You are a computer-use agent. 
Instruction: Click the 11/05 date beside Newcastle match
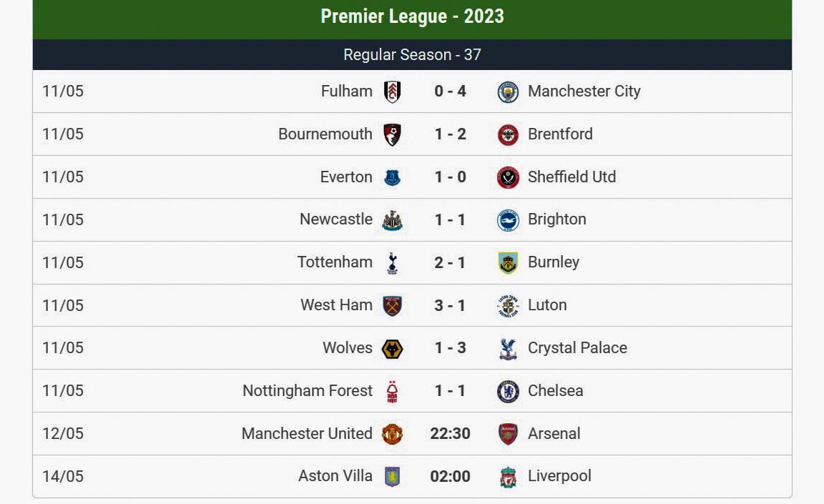click(63, 219)
